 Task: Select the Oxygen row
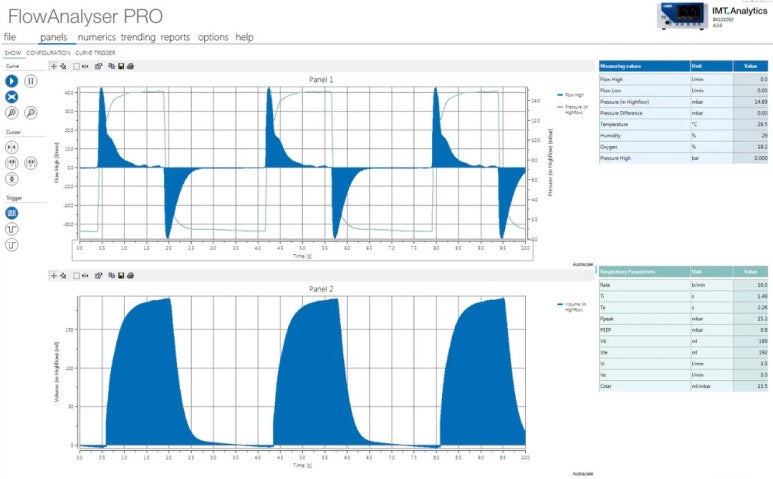point(683,147)
